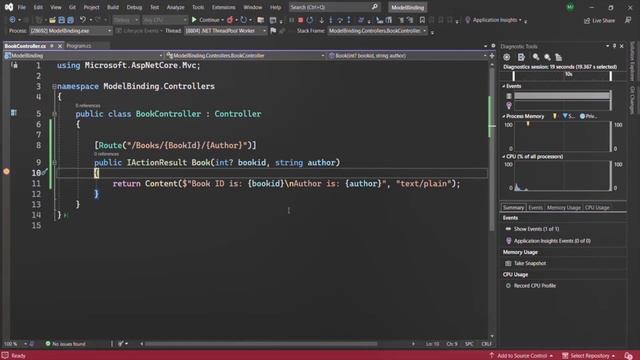
Task: Click the Bookmark icon in the toolbar
Action: tap(422, 20)
